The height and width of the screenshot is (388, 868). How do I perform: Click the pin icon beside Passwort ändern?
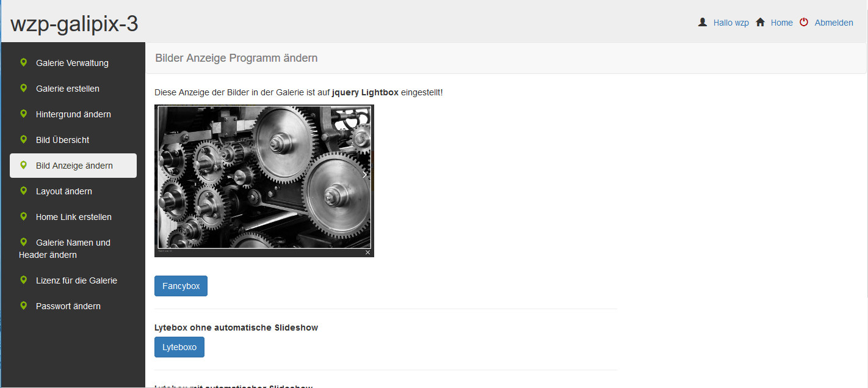[x=23, y=306]
